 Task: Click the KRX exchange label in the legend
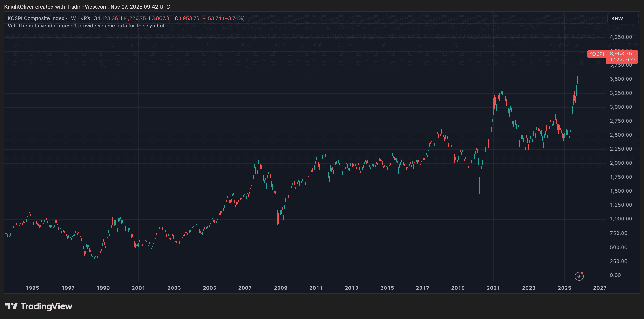[85, 18]
